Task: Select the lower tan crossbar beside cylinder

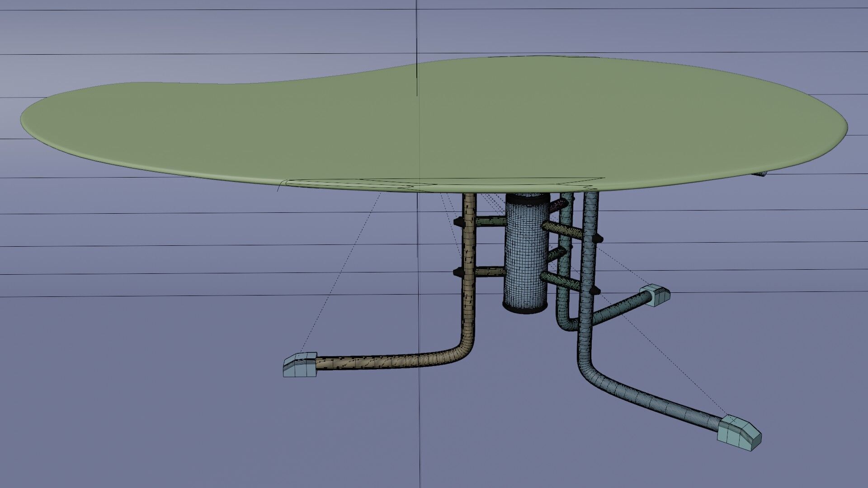Action: tap(491, 272)
